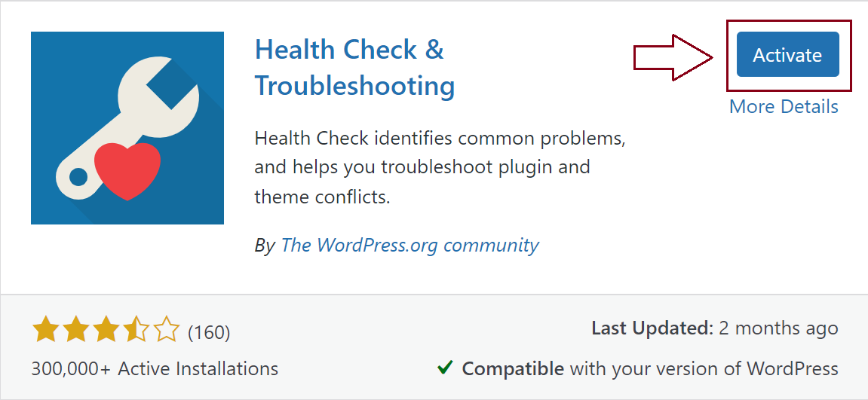Click the red heart on the plugin icon
This screenshot has height=400, width=868.
coord(128,169)
